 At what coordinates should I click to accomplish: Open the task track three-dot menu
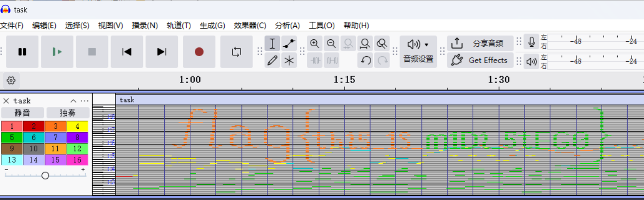point(85,100)
